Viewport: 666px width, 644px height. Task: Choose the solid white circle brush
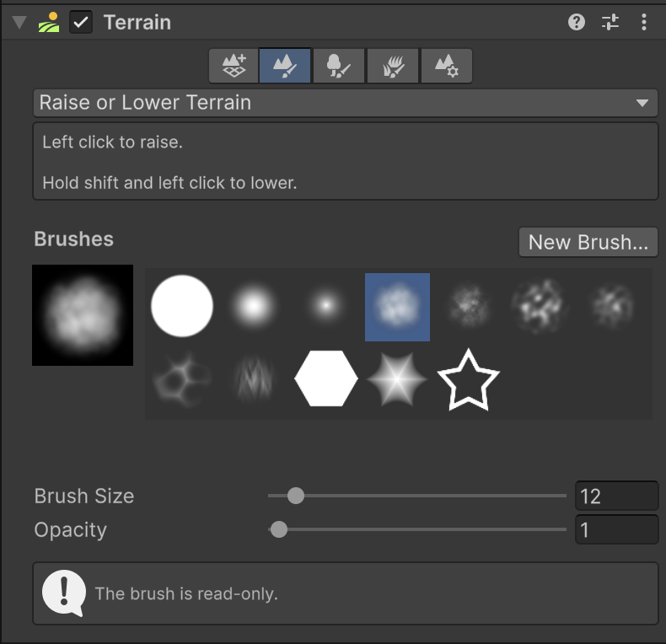182,306
